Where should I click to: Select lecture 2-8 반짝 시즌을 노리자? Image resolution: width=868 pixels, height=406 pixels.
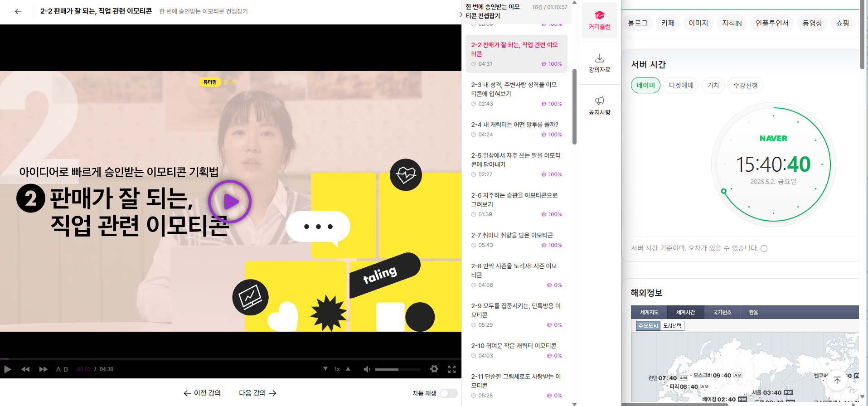pos(516,275)
